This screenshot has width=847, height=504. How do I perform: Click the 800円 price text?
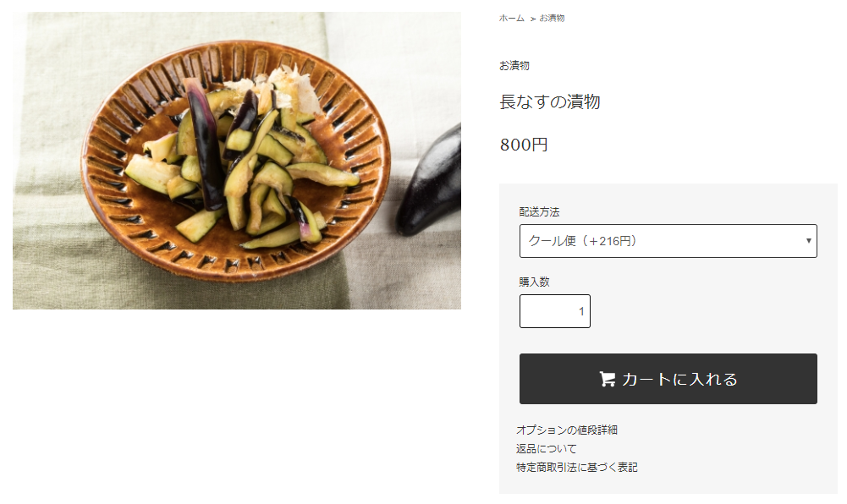pos(524,145)
